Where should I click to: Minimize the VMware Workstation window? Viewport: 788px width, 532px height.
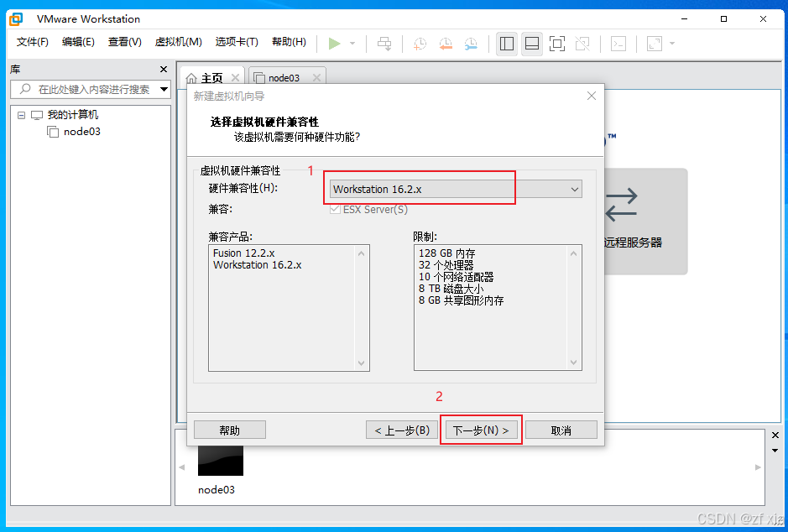coord(684,19)
